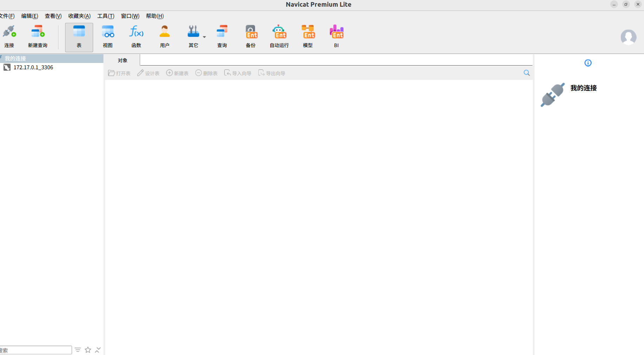Click the filter icon beside search box
Image resolution: width=644 pixels, height=355 pixels.
click(x=78, y=350)
